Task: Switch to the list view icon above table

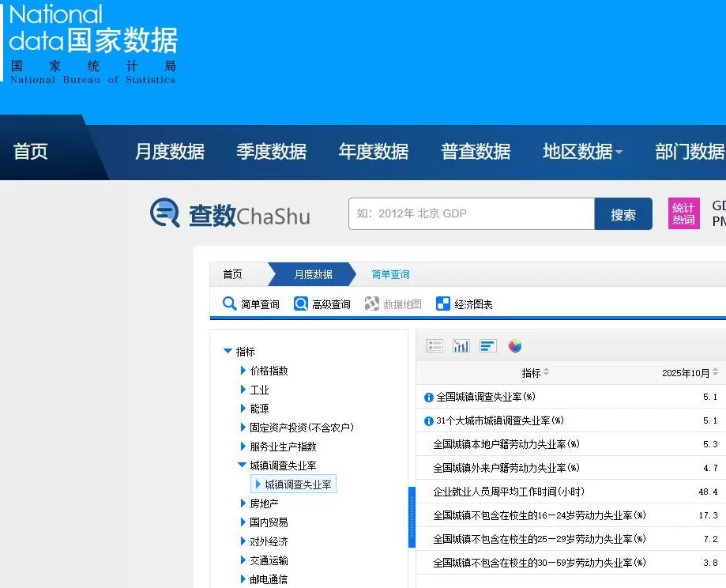Action: [x=434, y=345]
